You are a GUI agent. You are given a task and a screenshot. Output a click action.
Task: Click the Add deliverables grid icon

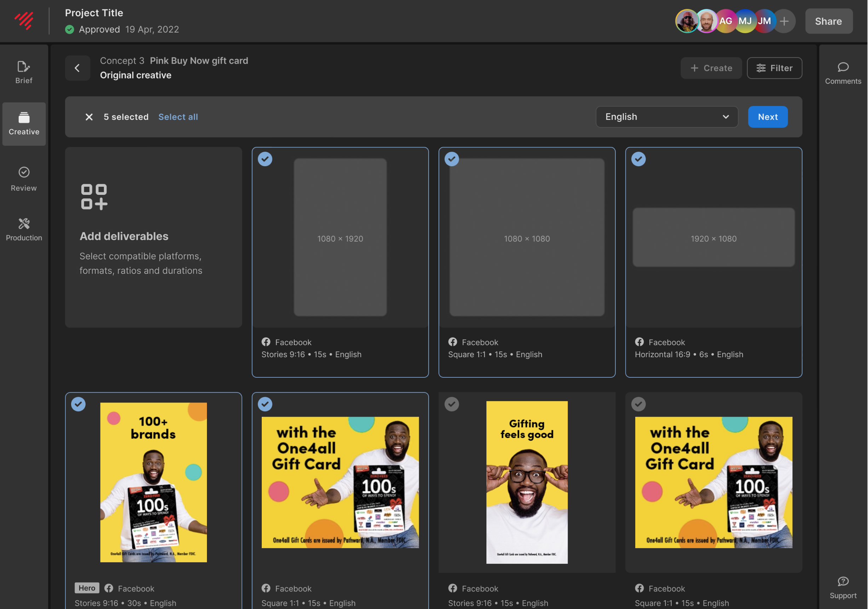94,197
